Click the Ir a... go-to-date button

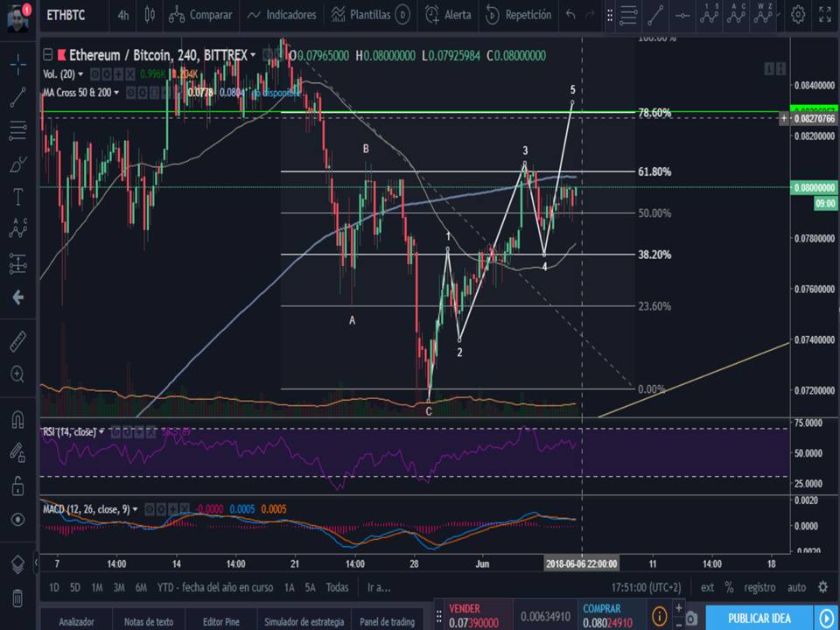(379, 588)
